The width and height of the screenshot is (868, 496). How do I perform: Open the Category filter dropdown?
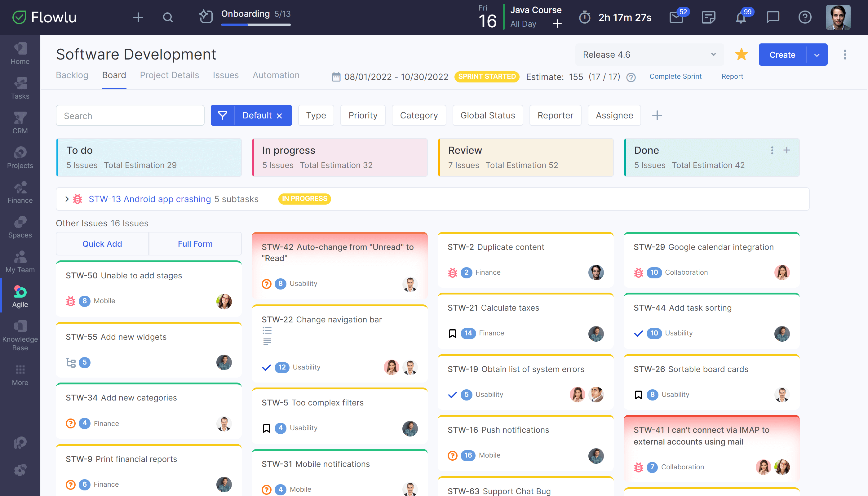pyautogui.click(x=419, y=116)
